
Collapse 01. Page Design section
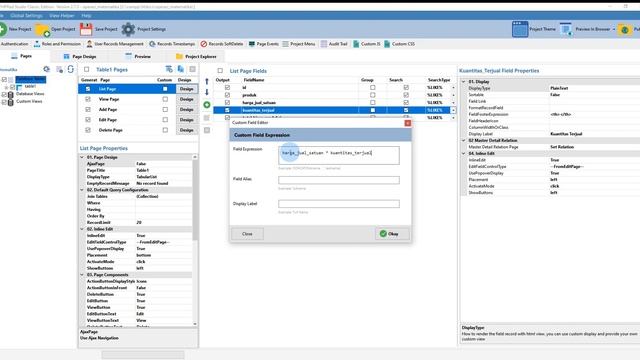(x=82, y=157)
